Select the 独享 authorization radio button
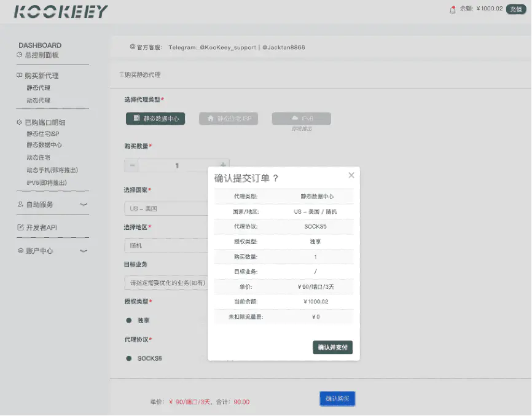 (129, 320)
